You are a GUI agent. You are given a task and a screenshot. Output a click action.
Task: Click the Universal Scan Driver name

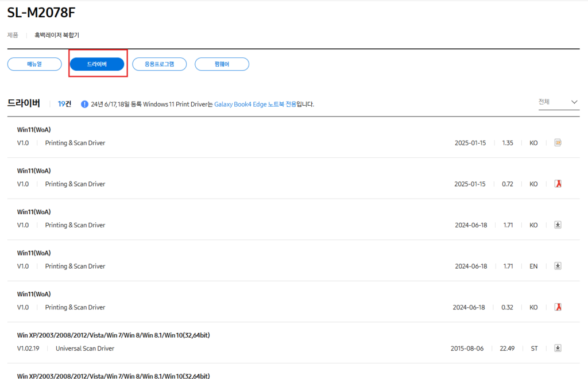click(x=85, y=348)
